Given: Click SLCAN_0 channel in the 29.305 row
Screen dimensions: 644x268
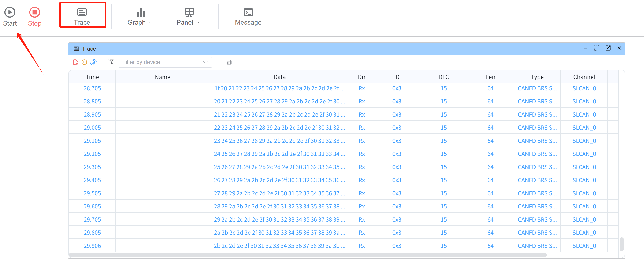Looking at the screenshot, I should (584, 167).
